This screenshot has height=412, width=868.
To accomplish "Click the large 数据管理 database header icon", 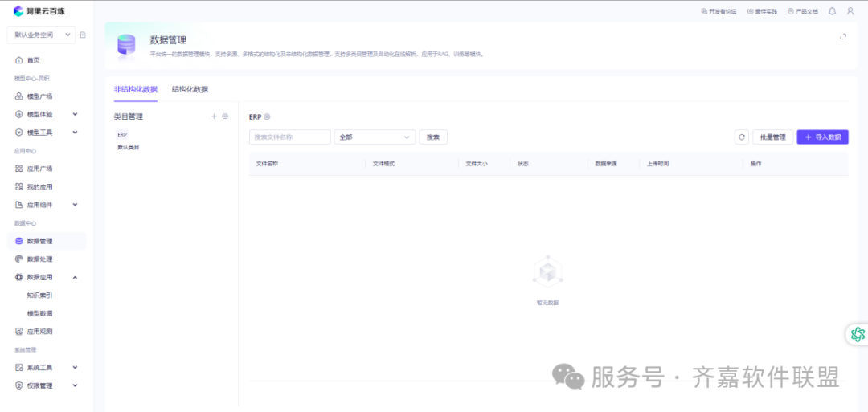I will point(126,46).
